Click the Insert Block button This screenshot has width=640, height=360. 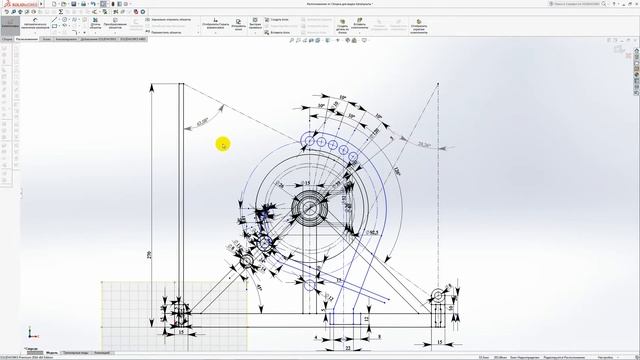point(277,32)
